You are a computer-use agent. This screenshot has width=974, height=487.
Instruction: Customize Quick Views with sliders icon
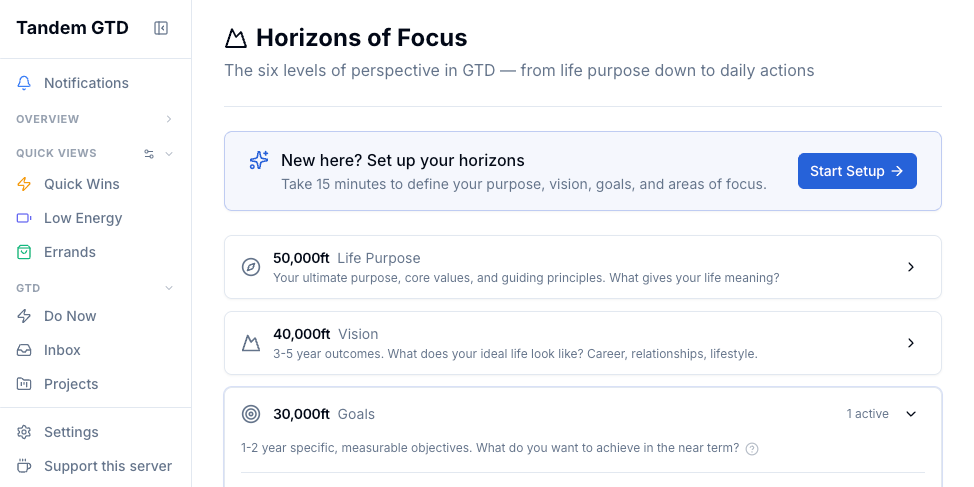tap(149, 154)
